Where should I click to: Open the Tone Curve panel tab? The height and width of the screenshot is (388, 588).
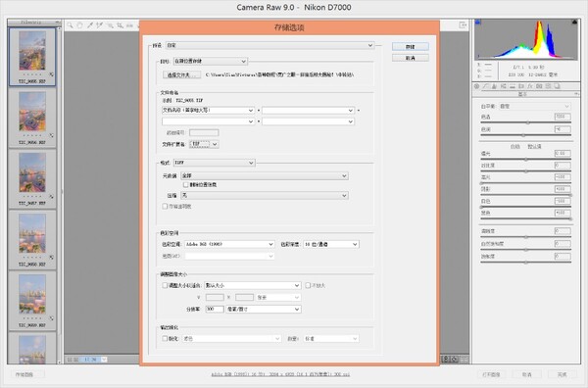point(486,86)
